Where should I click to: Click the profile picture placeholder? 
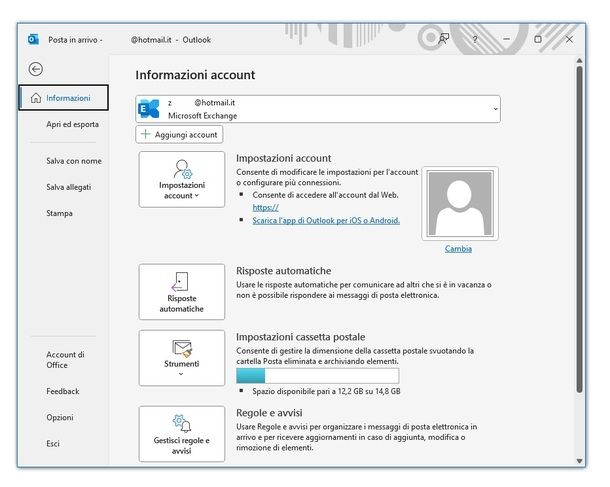coord(460,203)
